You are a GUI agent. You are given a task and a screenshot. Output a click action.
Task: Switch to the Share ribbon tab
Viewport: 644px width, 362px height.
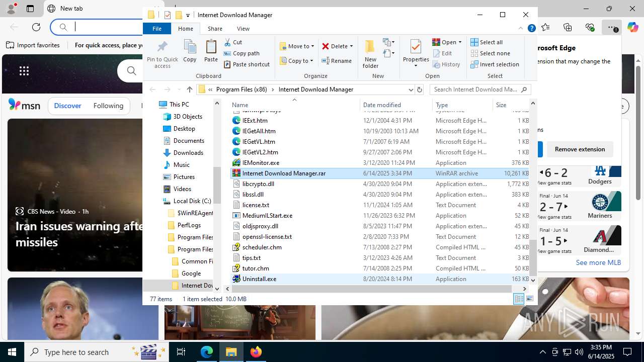[215, 29]
